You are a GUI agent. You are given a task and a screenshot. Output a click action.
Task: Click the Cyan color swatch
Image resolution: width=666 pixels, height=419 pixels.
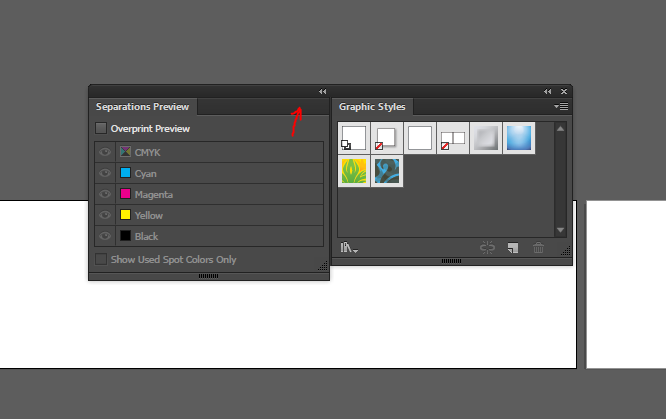(125, 173)
